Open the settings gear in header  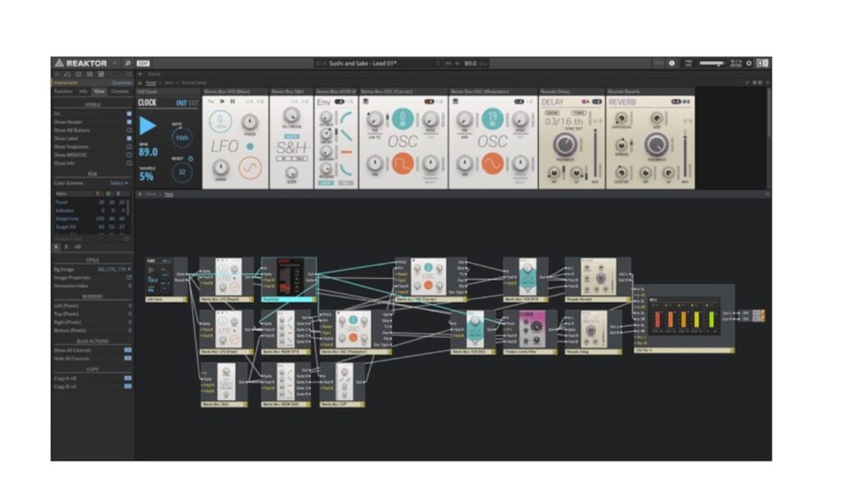pyautogui.click(x=749, y=63)
